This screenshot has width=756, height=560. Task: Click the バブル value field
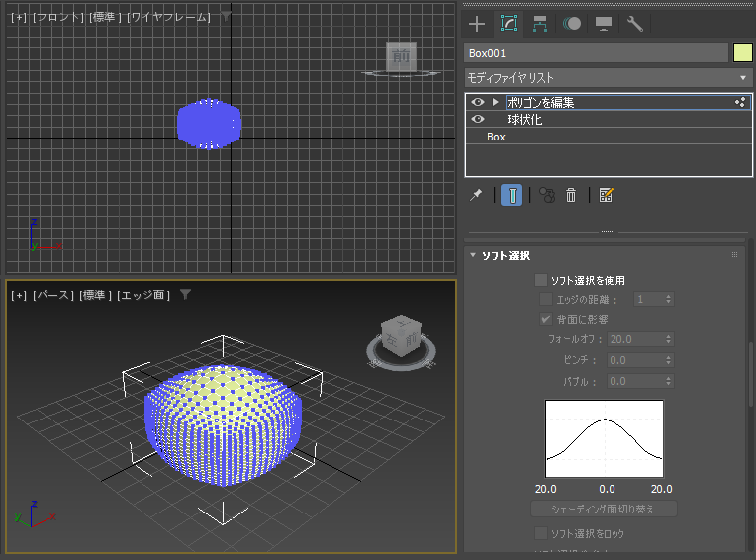(x=635, y=381)
